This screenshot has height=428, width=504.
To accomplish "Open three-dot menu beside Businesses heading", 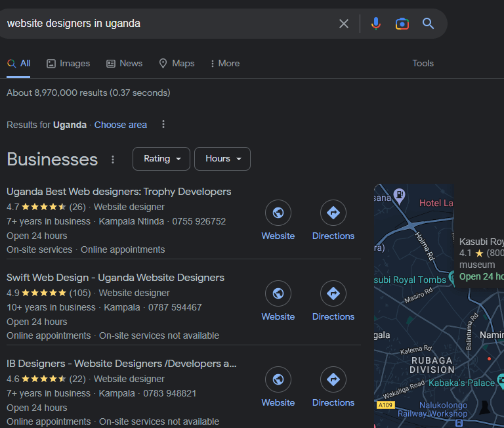I will click(x=113, y=160).
